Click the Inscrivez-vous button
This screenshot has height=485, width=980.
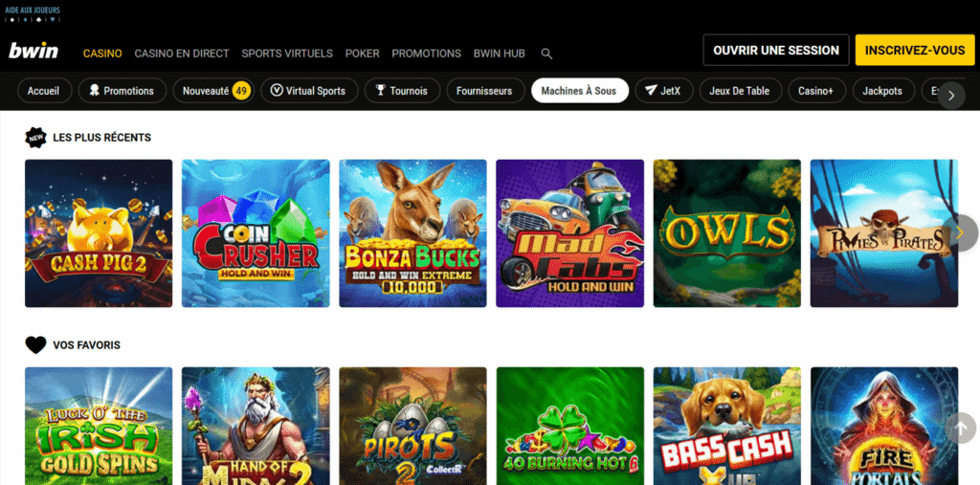point(915,50)
